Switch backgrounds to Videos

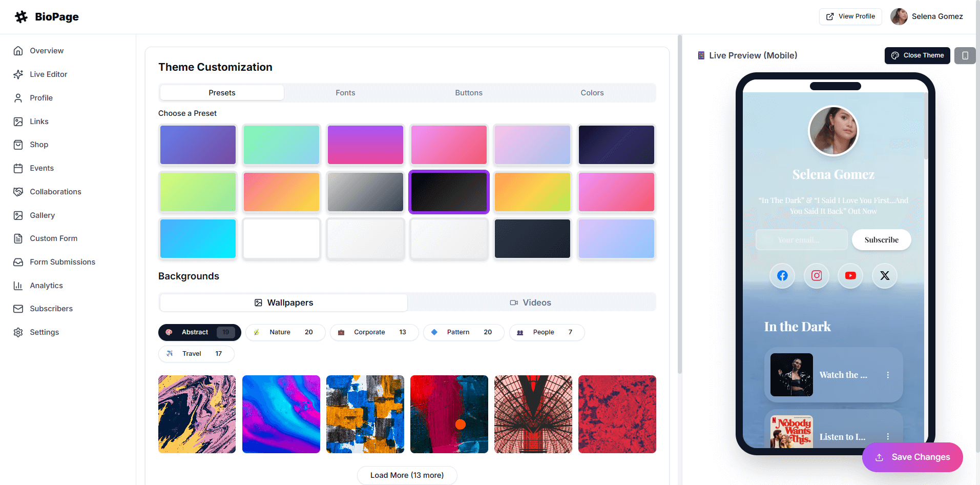coord(531,302)
